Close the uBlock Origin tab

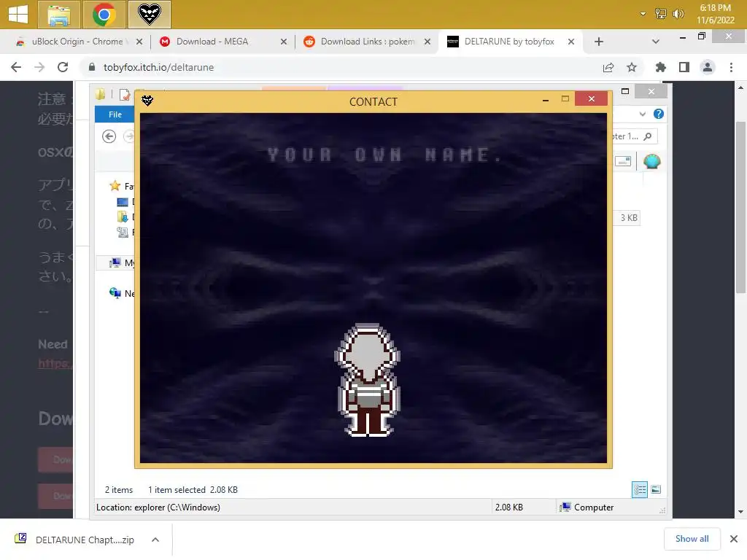139,42
